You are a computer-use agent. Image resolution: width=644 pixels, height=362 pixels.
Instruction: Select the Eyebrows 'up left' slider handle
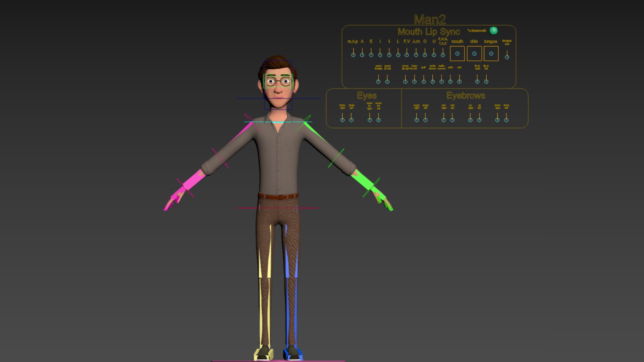pyautogui.click(x=479, y=120)
